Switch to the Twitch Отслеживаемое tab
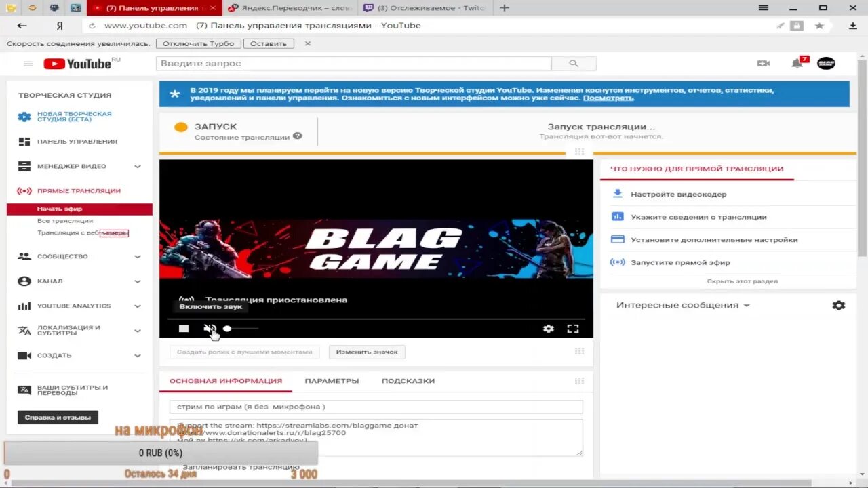 tap(425, 8)
